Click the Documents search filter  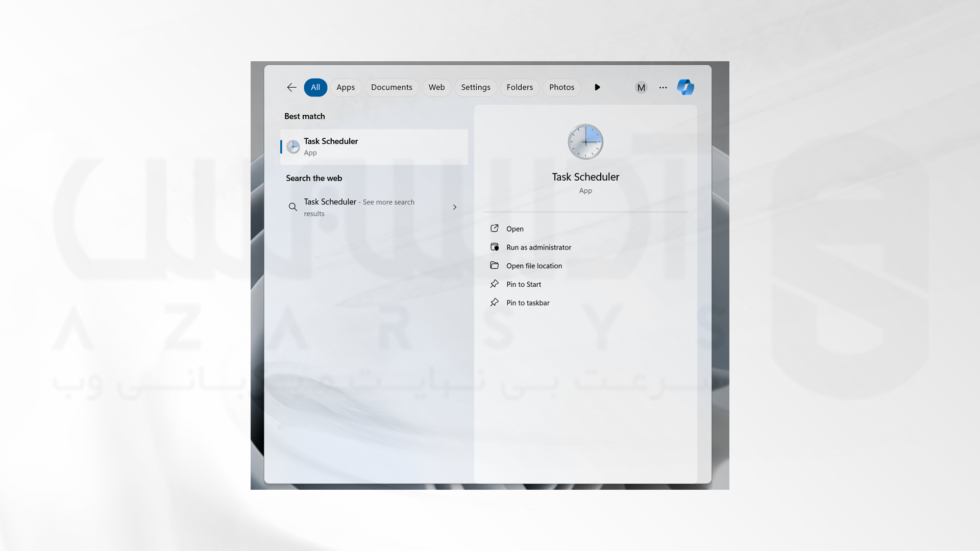pos(391,87)
